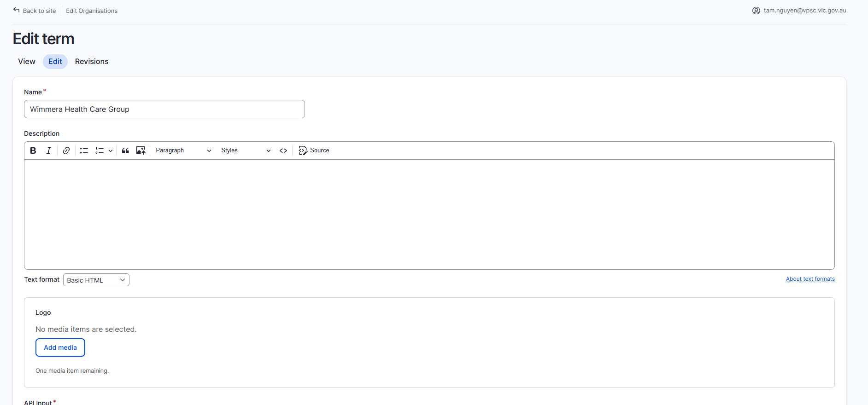868x405 pixels.
Task: Open the Paragraph heading dropdown
Action: click(183, 150)
